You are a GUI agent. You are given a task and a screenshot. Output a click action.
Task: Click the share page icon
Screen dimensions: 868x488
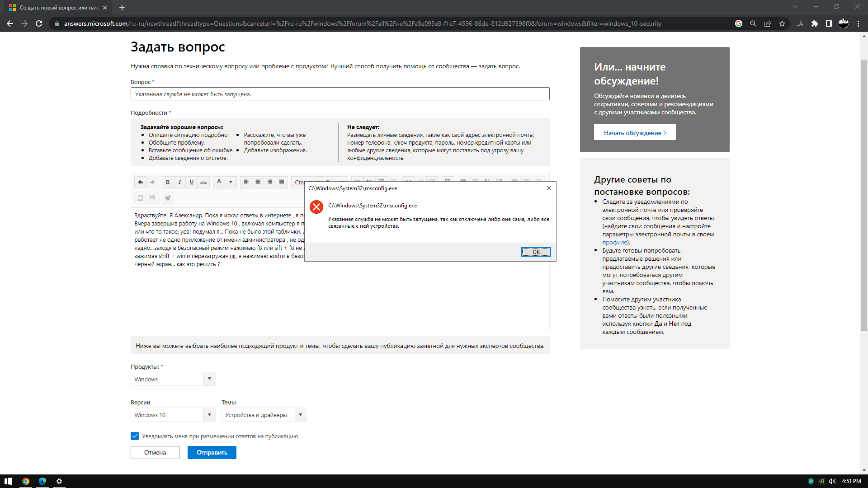point(768,23)
